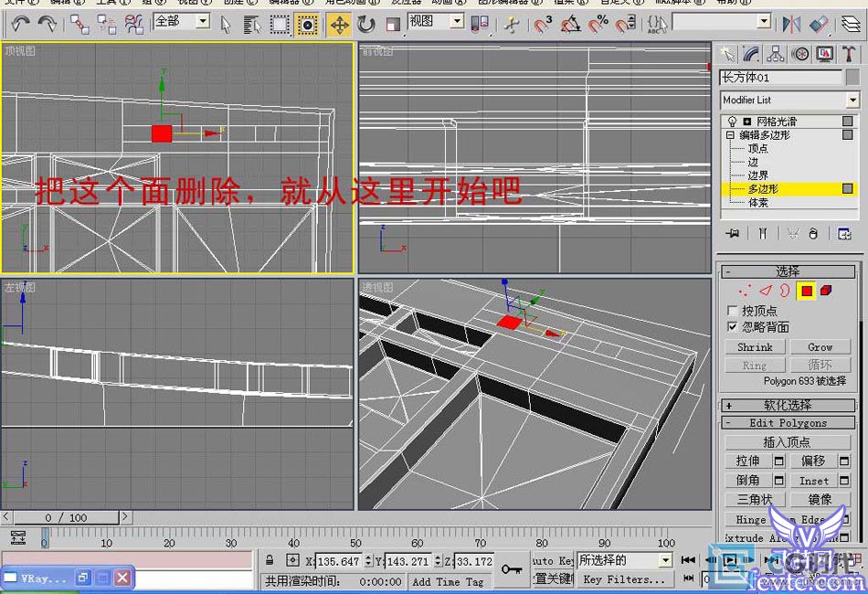Select the Border sub-object icon
This screenshot has height=594, width=868.
[x=785, y=290]
